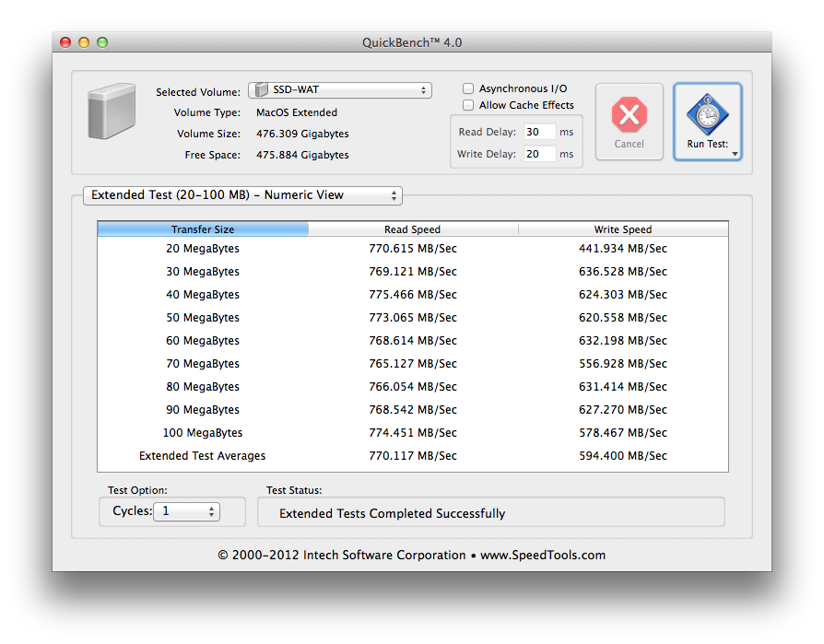The height and width of the screenshot is (644, 824).
Task: Select the 80 MegaBytes row
Action: [x=413, y=387]
